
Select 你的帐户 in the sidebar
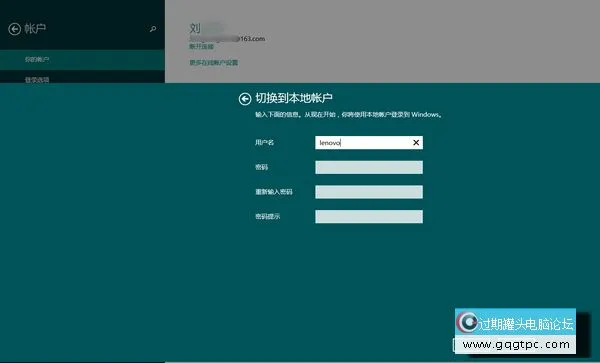click(82, 60)
